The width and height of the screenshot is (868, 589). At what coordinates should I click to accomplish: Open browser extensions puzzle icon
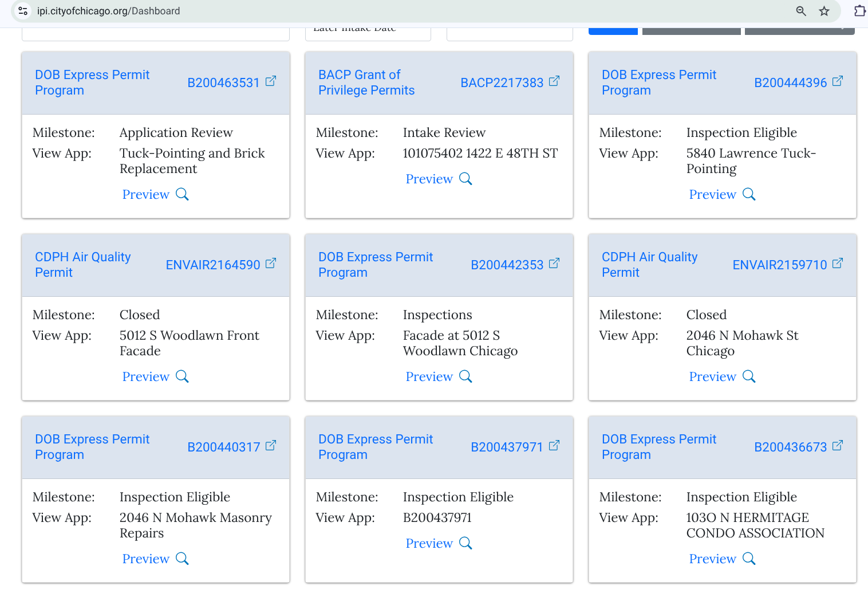(x=859, y=11)
